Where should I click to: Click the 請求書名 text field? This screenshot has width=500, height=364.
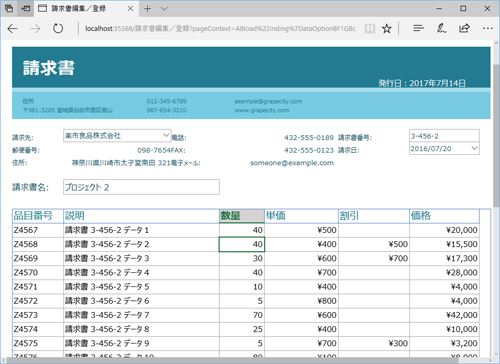tap(141, 187)
